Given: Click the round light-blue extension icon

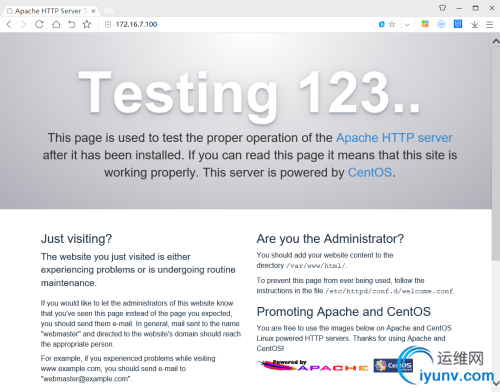Looking at the screenshot, I should 441,24.
